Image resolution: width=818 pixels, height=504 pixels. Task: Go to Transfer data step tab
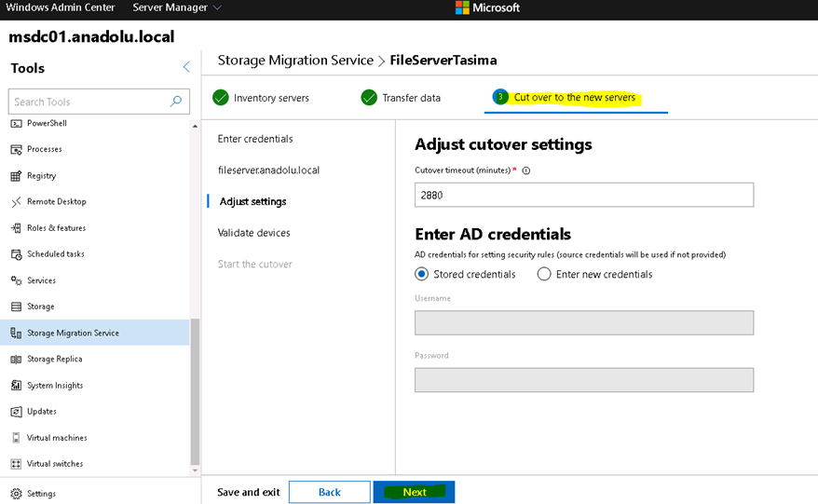pos(401,98)
